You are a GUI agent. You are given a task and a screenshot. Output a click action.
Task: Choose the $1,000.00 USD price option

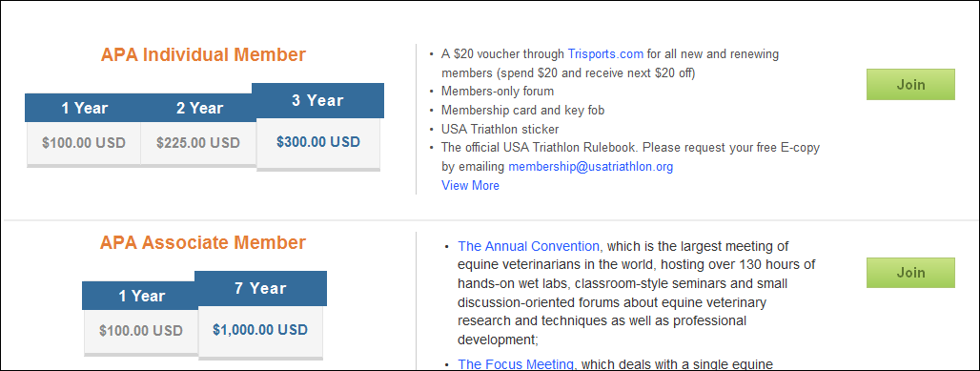click(x=260, y=330)
